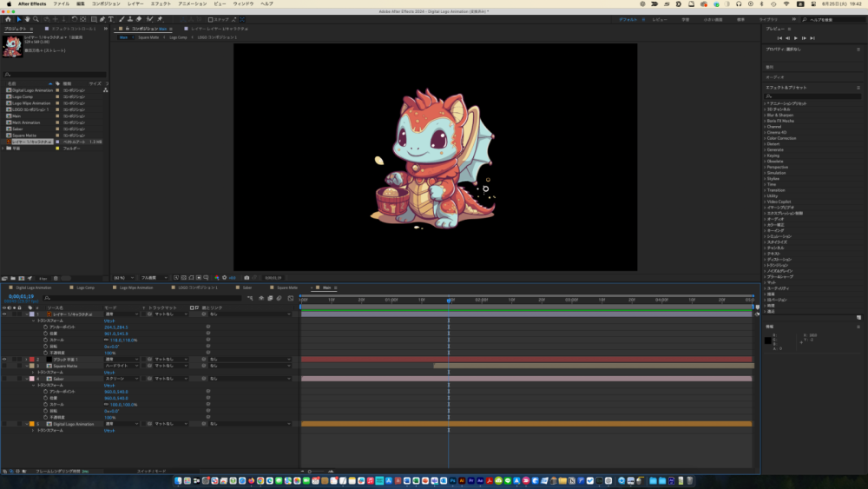
Task: Enable the スナップ checkbox in toolbar
Action: (x=211, y=18)
